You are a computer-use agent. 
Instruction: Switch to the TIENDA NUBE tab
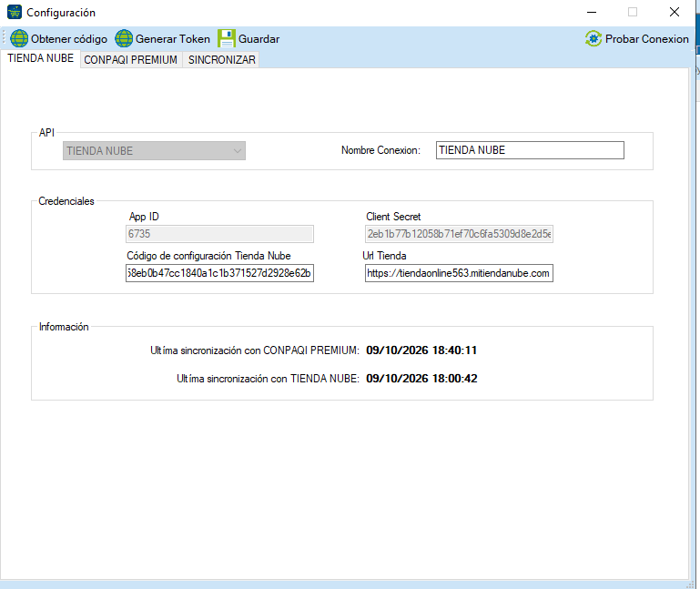(41, 58)
